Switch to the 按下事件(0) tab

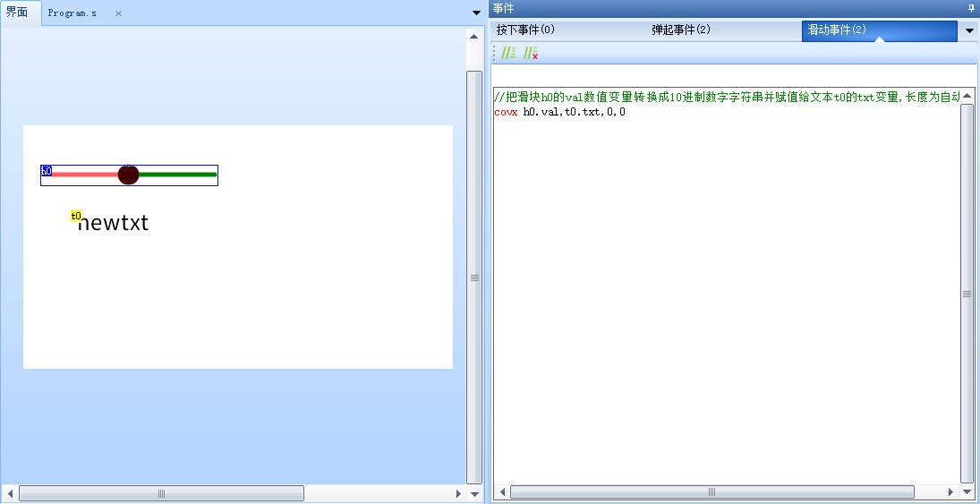tap(526, 30)
